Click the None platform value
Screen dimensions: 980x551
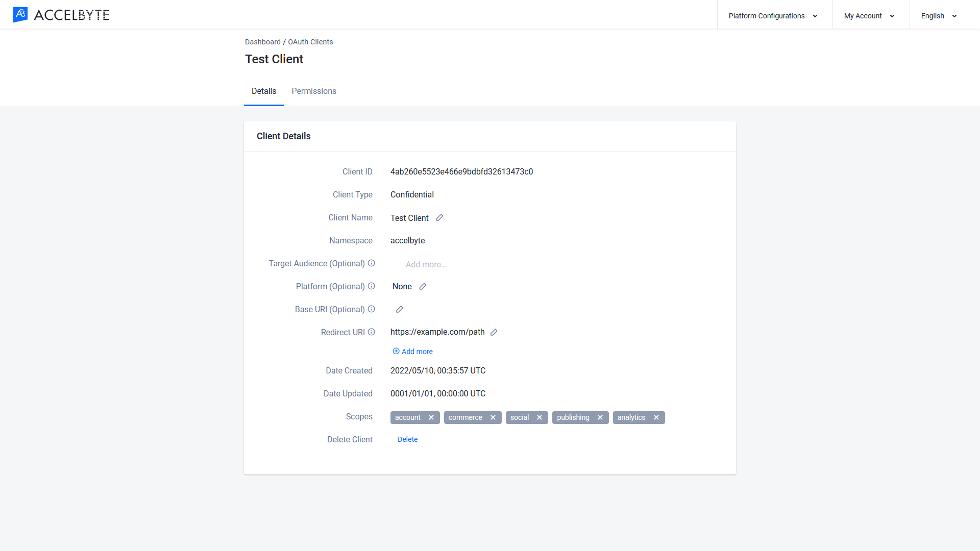click(x=402, y=287)
